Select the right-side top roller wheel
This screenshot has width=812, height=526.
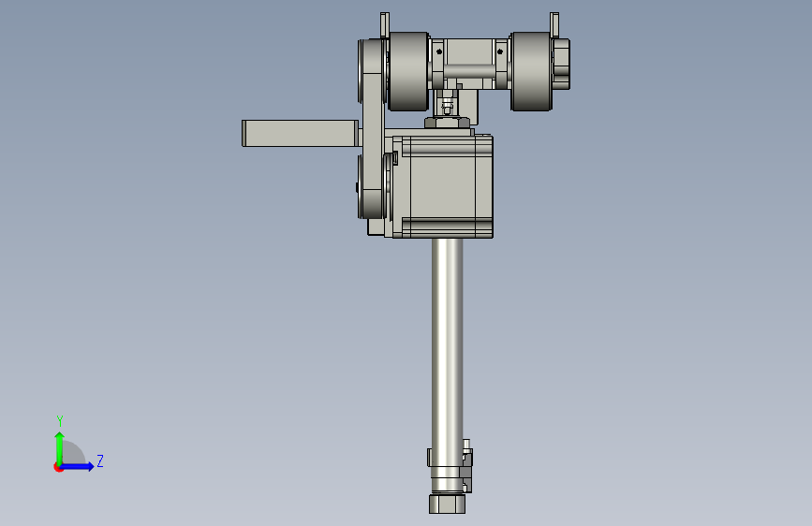pyautogui.click(x=531, y=71)
